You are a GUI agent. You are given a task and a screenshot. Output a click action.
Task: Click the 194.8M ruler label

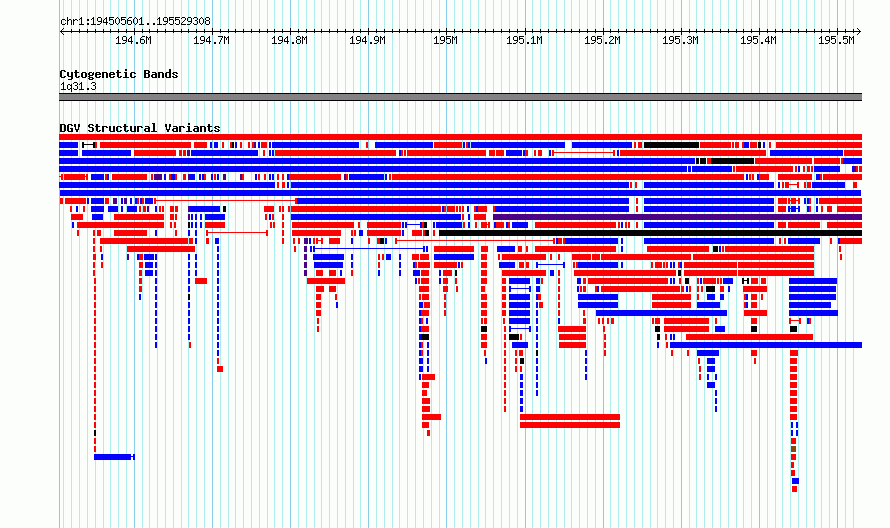click(x=289, y=40)
